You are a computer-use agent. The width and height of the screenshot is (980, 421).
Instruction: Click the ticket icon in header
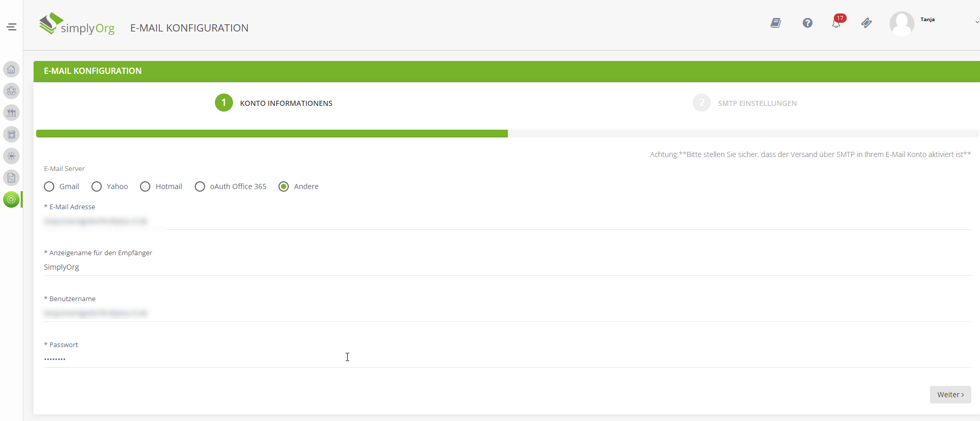[866, 23]
